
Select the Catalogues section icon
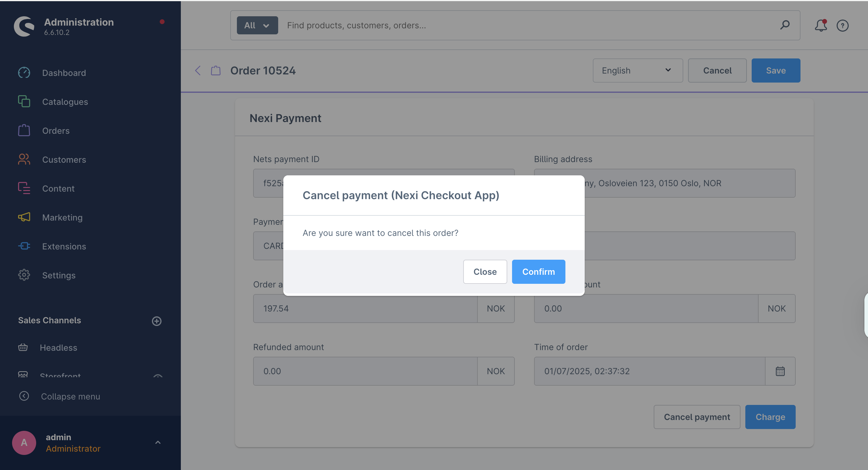pyautogui.click(x=24, y=102)
